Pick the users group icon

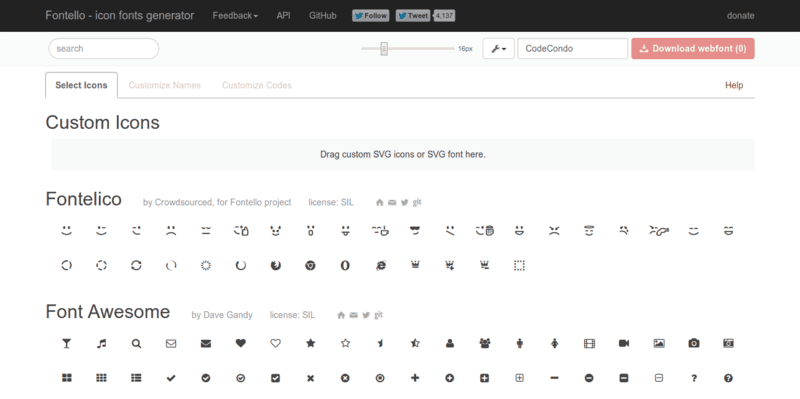click(485, 343)
